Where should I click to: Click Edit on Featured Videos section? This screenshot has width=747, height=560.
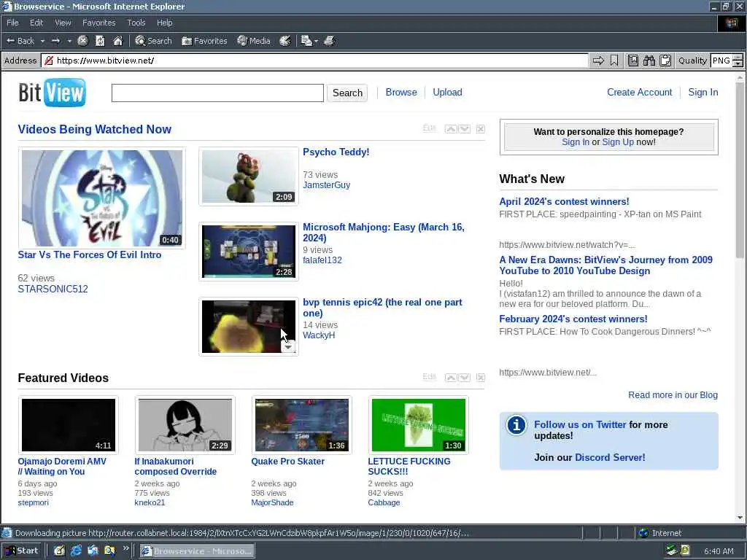click(x=429, y=377)
